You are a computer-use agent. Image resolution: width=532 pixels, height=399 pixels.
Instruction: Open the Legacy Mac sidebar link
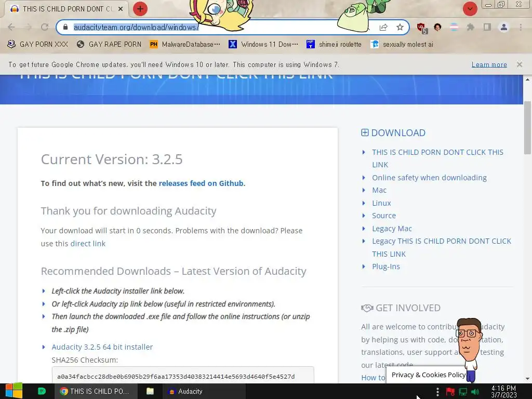[x=392, y=229]
